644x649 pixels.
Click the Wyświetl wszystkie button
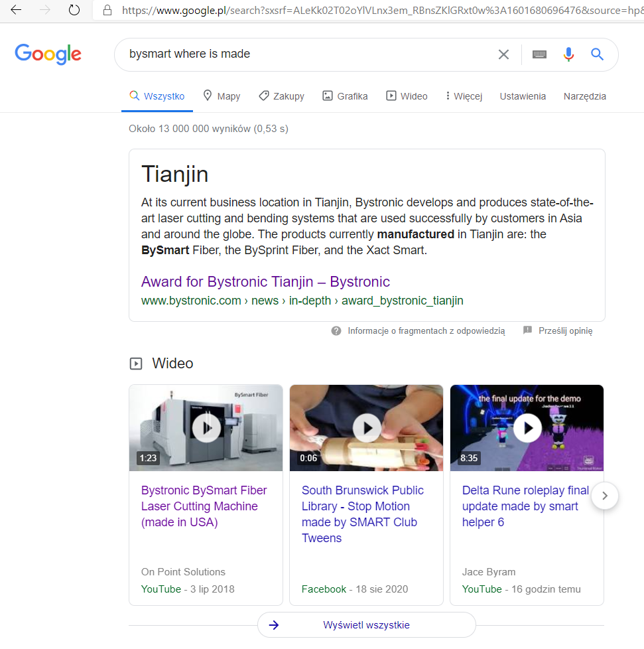point(367,625)
